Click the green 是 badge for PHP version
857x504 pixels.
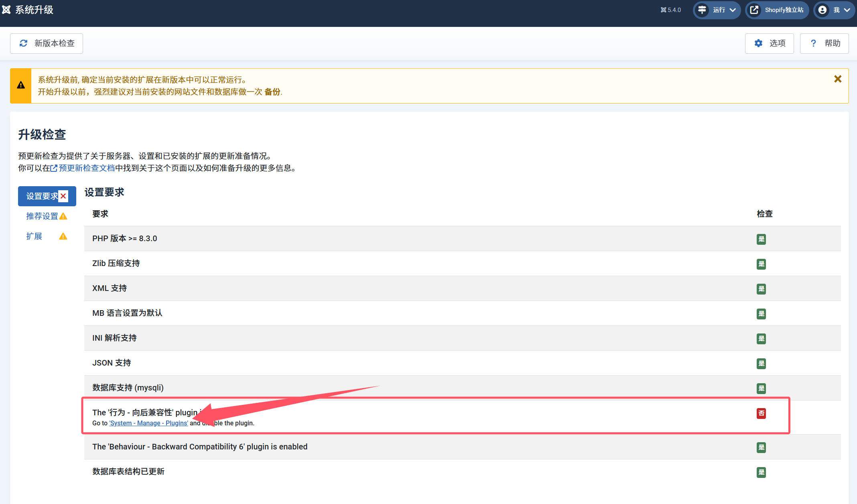coord(761,239)
